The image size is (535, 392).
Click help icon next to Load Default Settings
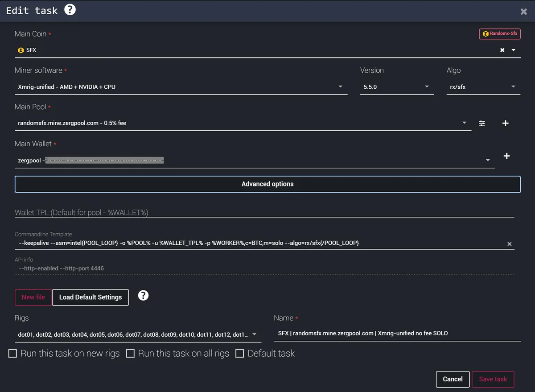(143, 295)
